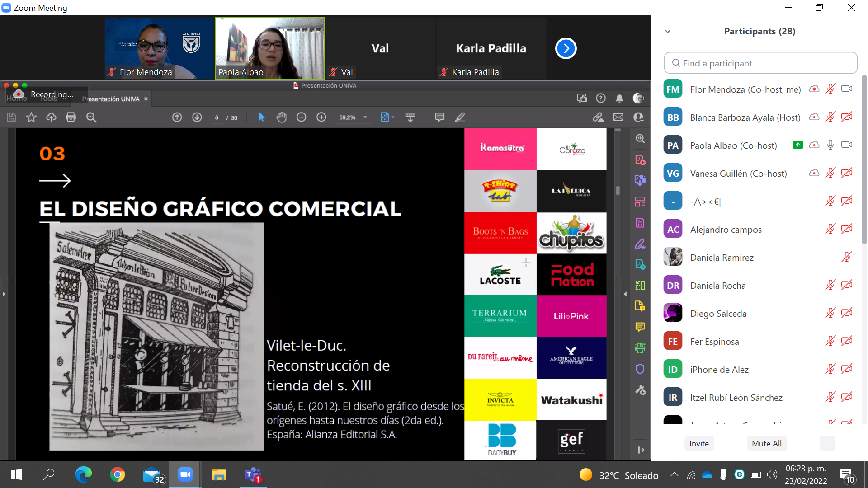Select the highlighter pen tool
This screenshot has height=488, width=868.
click(x=460, y=117)
